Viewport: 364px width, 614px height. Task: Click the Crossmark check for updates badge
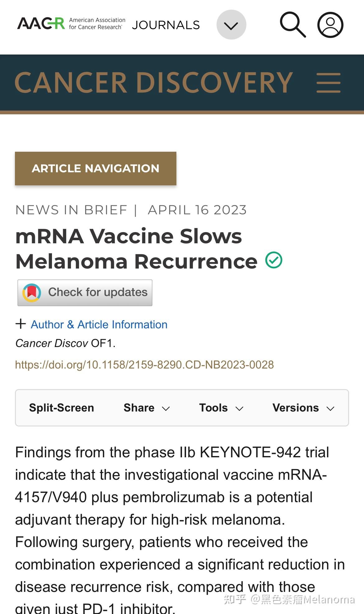click(x=84, y=292)
